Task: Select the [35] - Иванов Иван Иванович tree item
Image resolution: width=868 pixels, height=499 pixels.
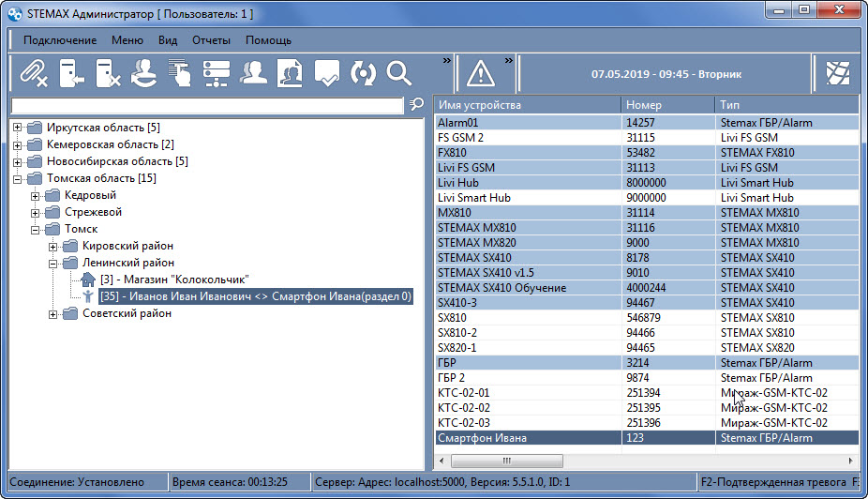Action: (x=256, y=296)
